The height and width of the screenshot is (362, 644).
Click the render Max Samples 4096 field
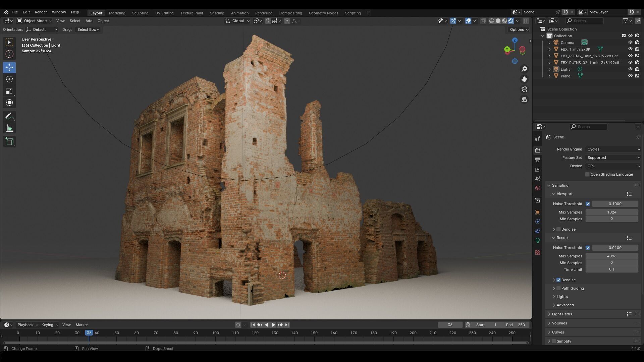tap(611, 256)
